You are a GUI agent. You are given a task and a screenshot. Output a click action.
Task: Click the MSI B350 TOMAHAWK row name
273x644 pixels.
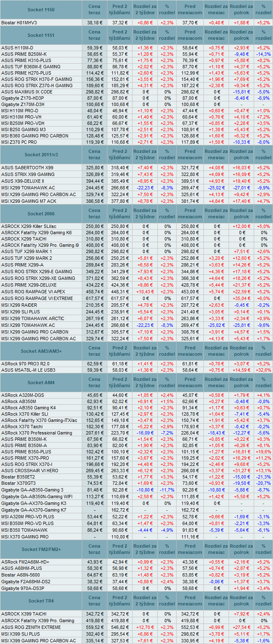click(23, 530)
